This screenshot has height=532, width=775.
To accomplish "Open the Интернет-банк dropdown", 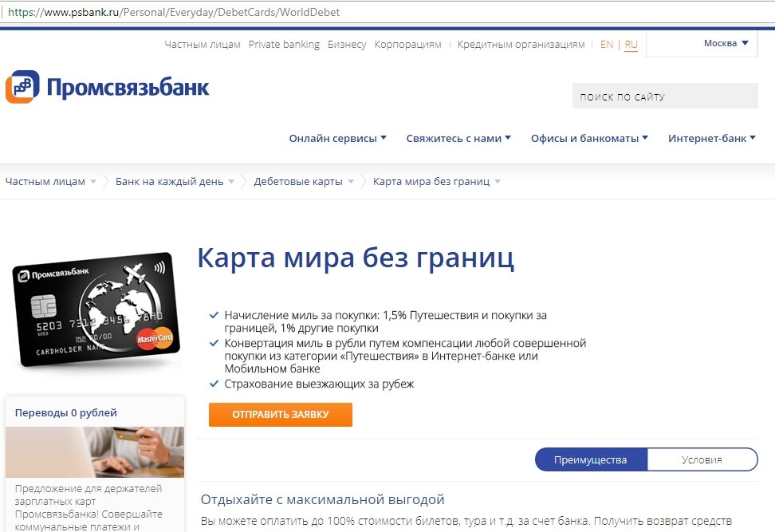I will click(712, 139).
